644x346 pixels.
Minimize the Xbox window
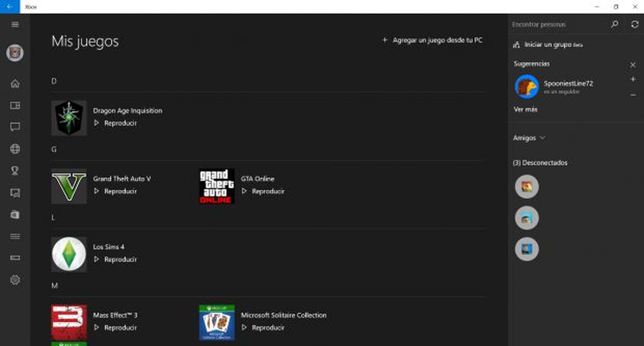tap(597, 7)
